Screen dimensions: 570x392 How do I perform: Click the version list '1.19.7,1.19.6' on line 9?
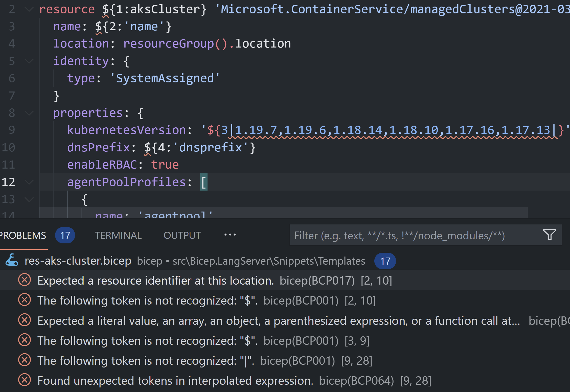(x=281, y=130)
